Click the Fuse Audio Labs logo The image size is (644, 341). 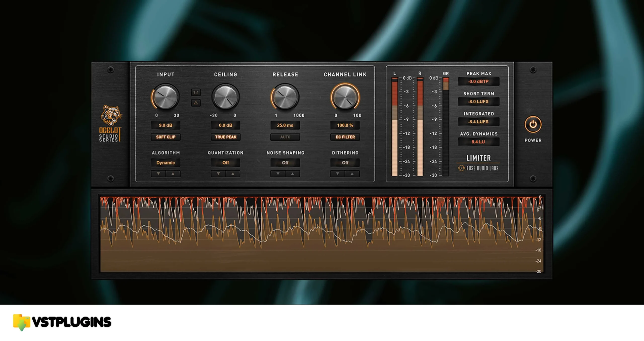(x=478, y=168)
